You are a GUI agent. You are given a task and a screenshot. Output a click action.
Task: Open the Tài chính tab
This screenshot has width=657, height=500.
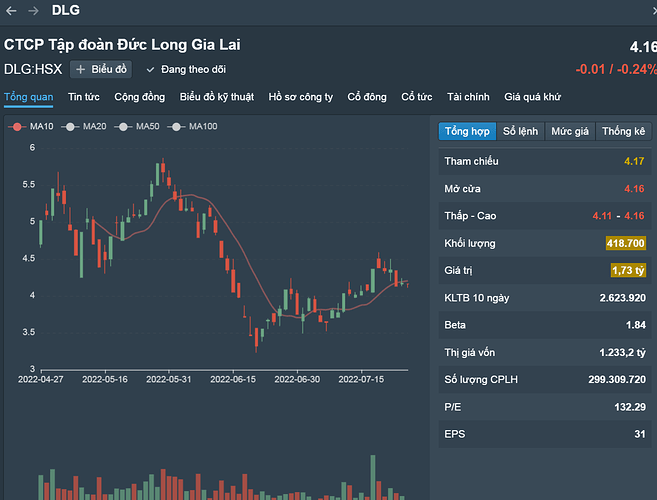coord(469,97)
